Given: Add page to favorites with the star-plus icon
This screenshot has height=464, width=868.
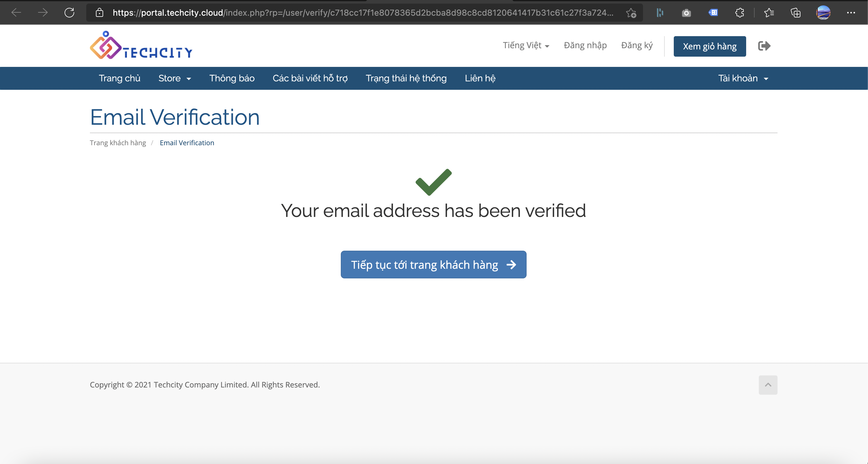Looking at the screenshot, I should pyautogui.click(x=631, y=13).
